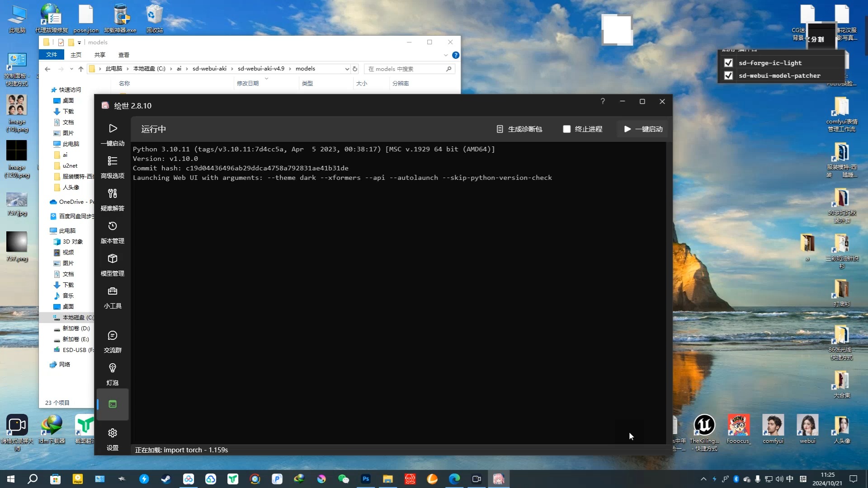Expand the File Explorer ribbon chevron

[x=446, y=55]
